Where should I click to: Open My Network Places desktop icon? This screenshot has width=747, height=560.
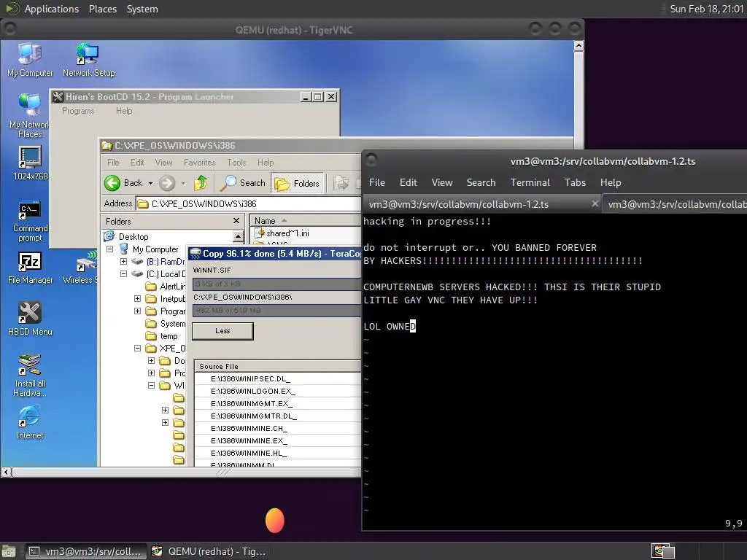click(x=29, y=116)
